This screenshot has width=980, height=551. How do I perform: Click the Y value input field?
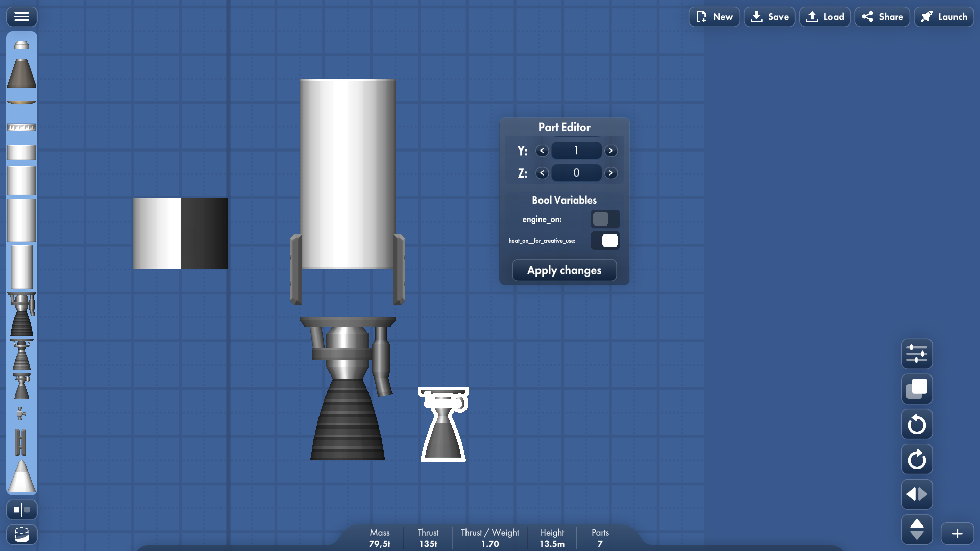coord(576,151)
